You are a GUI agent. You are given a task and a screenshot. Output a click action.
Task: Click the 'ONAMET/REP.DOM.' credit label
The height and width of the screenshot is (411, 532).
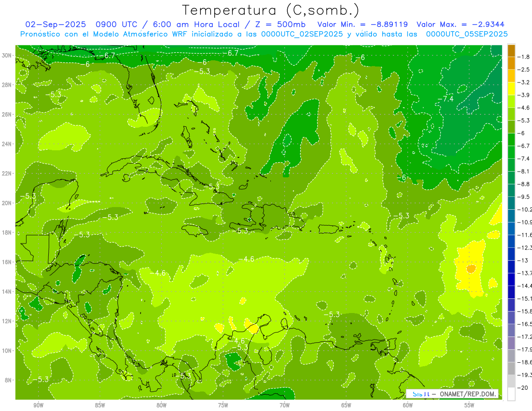469,394
